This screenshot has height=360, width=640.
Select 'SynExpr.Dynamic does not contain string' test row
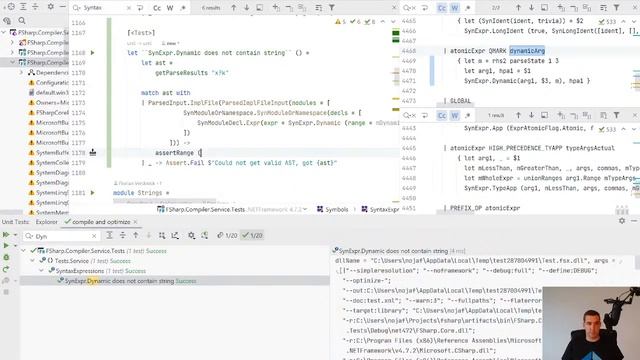click(175, 281)
